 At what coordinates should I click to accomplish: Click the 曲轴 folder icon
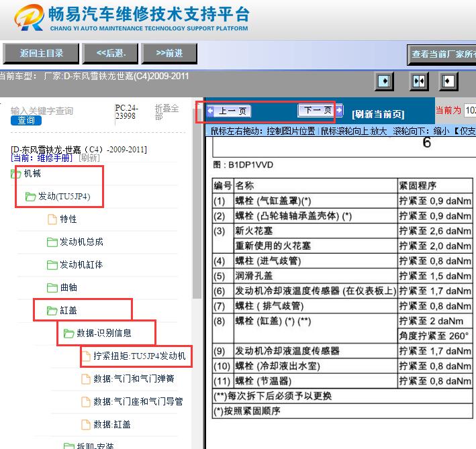52,288
